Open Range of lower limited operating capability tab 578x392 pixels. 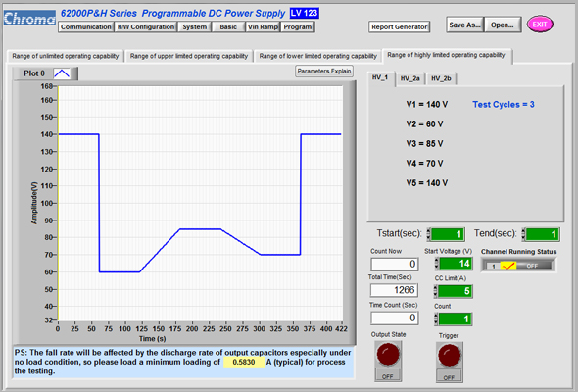[317, 56]
